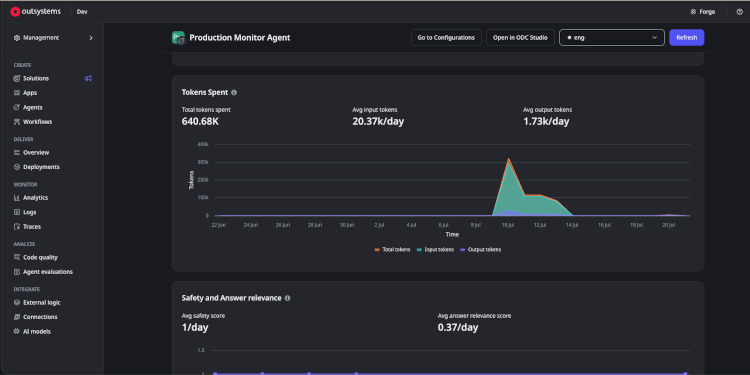This screenshot has width=750, height=375.
Task: Open Traces in the Monitor section
Action: 32,227
